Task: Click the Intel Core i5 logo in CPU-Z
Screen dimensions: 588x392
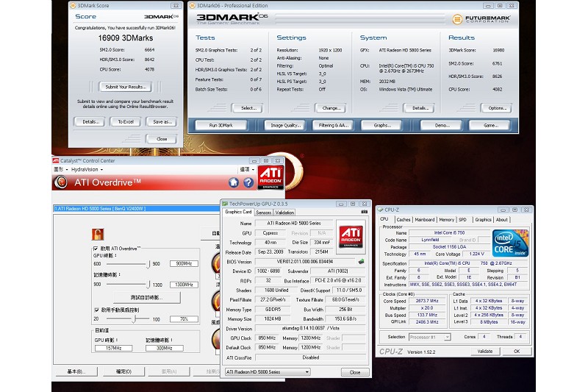Action: point(510,243)
